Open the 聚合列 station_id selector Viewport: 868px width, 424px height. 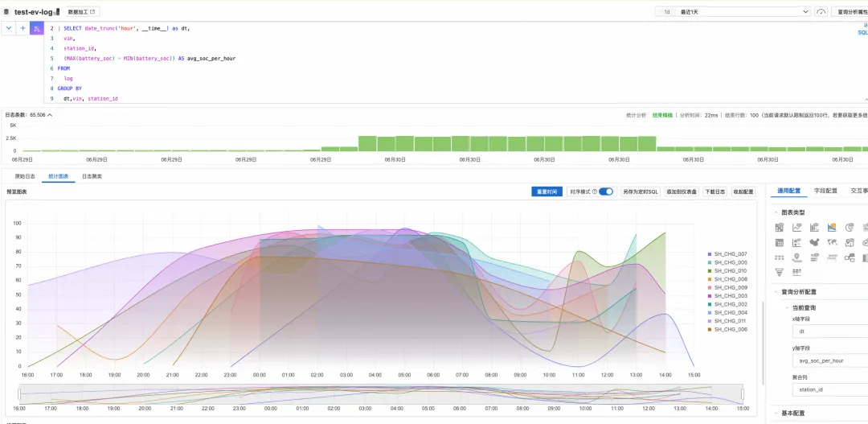click(829, 389)
